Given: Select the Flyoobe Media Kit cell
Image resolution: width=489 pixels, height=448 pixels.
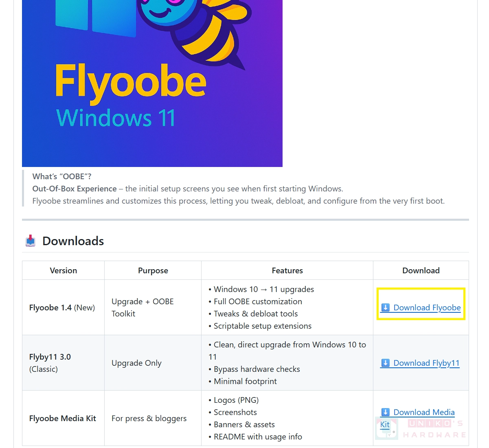Looking at the screenshot, I should (63, 418).
